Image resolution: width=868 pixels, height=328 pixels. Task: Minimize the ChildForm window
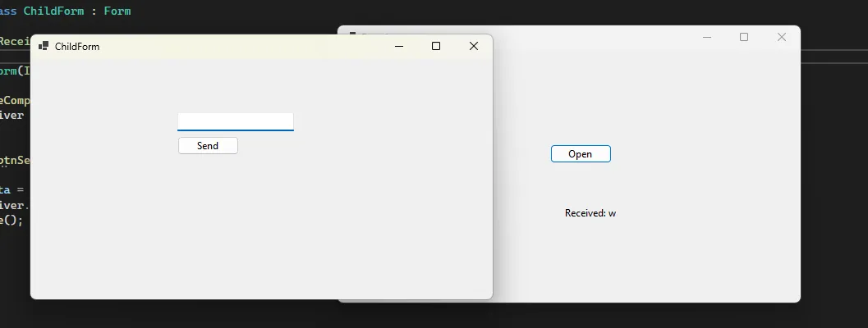[399, 47]
